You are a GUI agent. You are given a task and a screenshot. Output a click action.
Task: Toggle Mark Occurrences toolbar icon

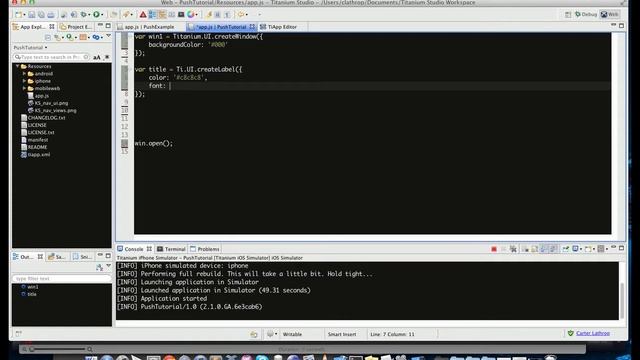tap(209, 15)
